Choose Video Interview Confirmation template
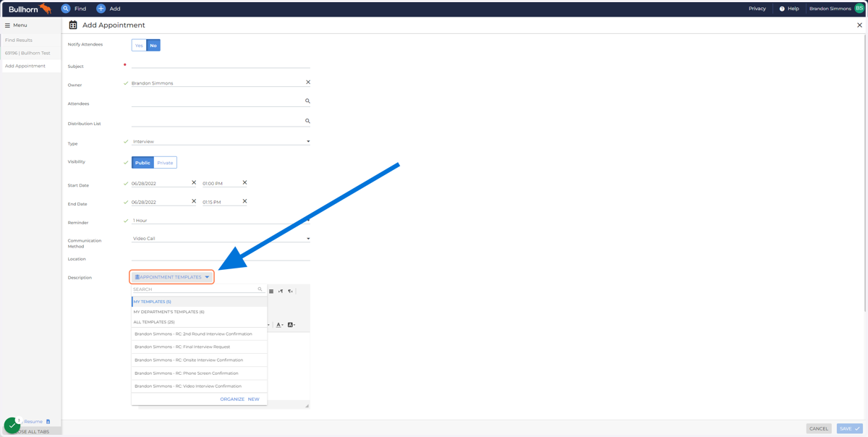 pyautogui.click(x=200, y=386)
